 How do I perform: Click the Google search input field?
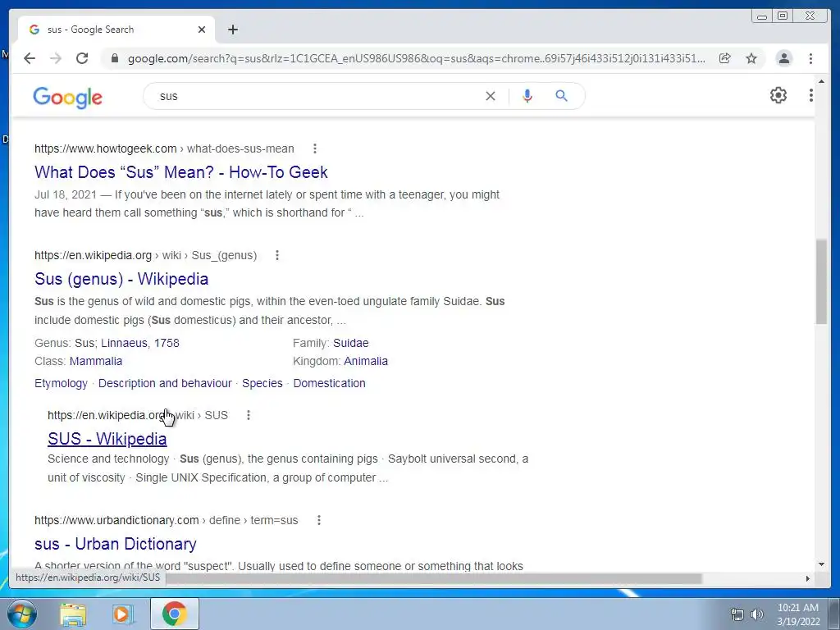316,96
